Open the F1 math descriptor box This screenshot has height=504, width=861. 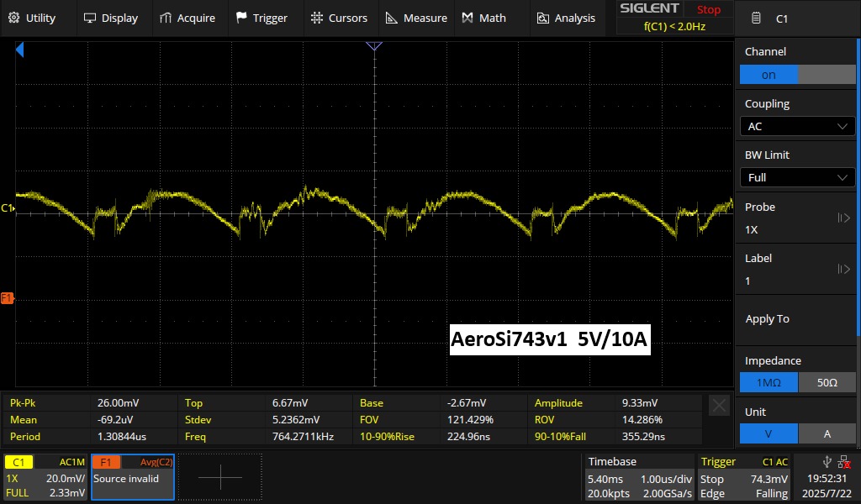coord(132,477)
